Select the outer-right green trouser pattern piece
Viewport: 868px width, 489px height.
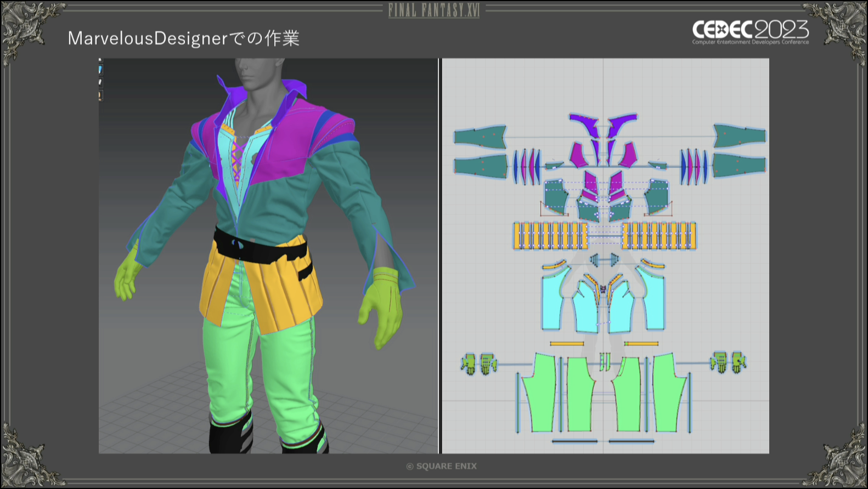coord(669,392)
